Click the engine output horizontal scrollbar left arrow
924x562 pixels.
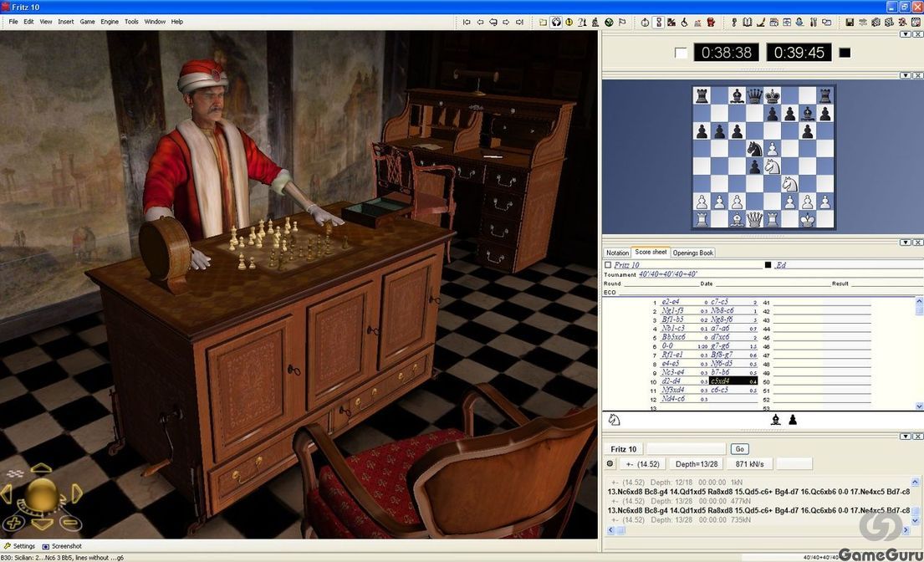coord(610,530)
